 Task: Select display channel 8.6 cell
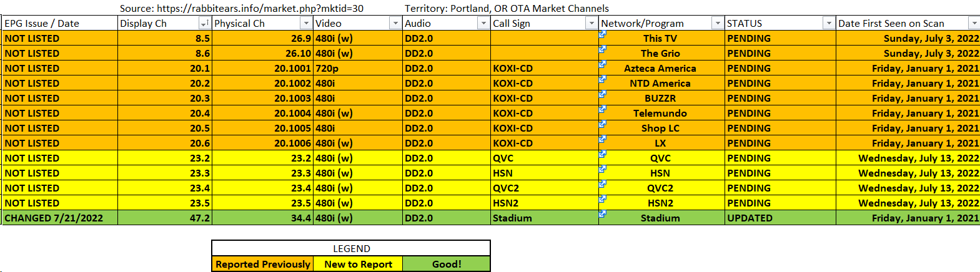coord(165,53)
